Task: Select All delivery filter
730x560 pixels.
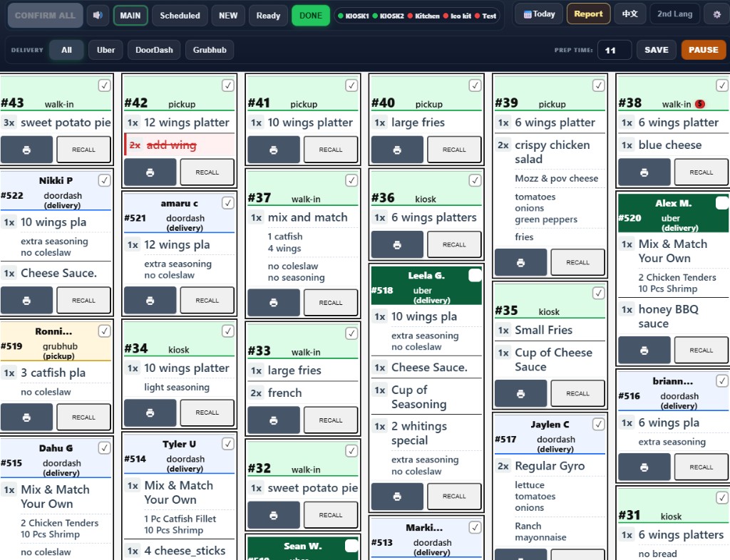Action: click(x=66, y=50)
